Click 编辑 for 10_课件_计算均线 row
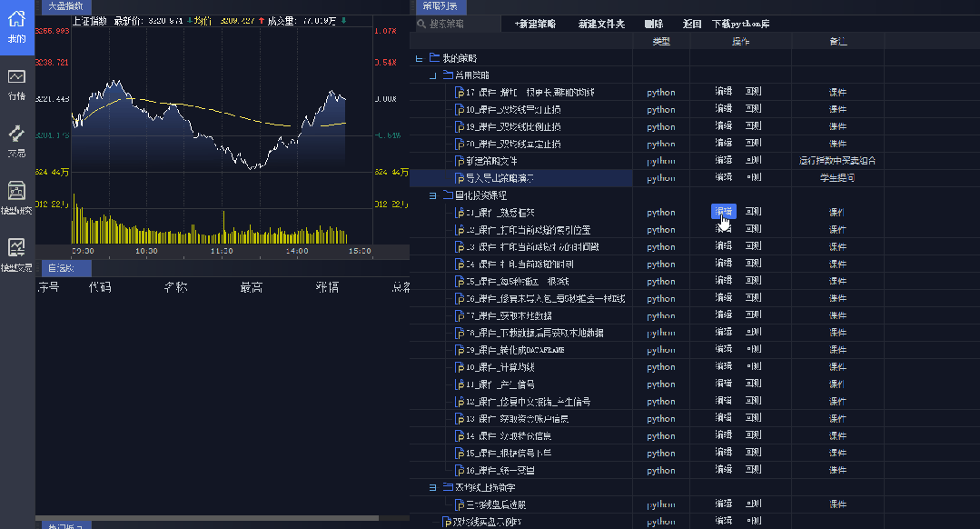This screenshot has height=529, width=980. 723,366
